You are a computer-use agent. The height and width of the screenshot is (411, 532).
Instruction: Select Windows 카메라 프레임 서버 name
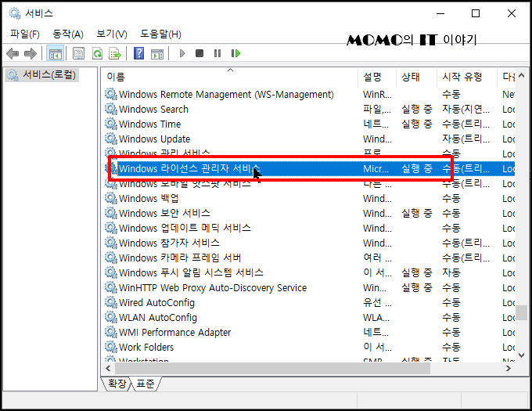coord(180,258)
